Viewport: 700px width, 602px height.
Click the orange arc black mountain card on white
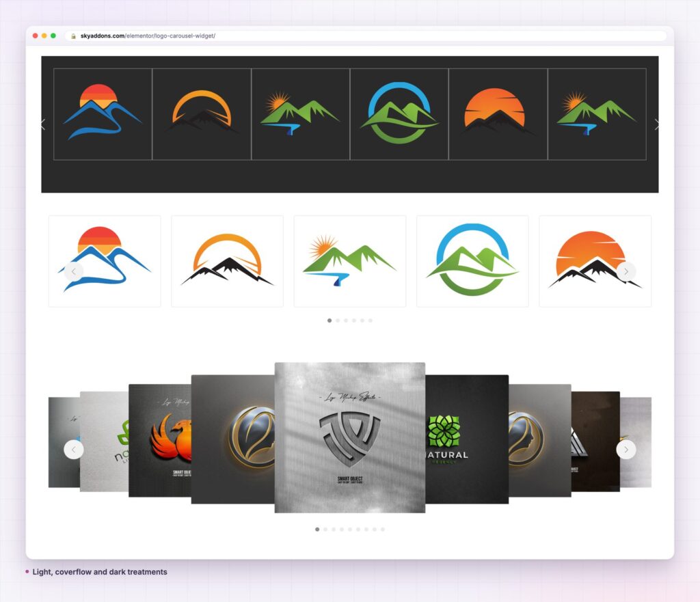(x=227, y=262)
